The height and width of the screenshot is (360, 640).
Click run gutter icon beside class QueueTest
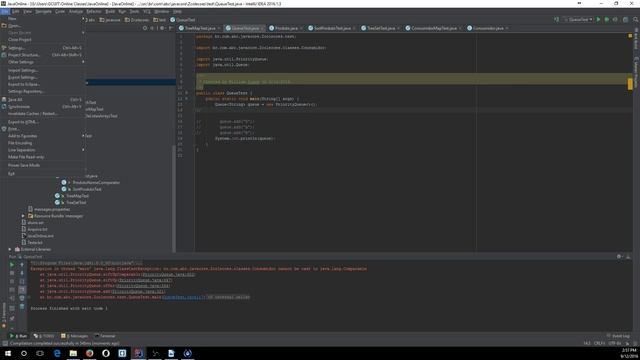pyautogui.click(x=187, y=93)
